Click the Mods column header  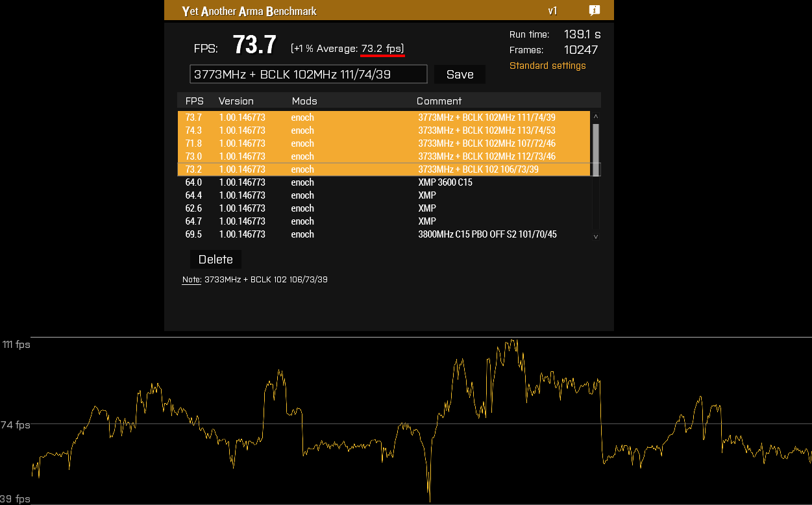tap(304, 101)
